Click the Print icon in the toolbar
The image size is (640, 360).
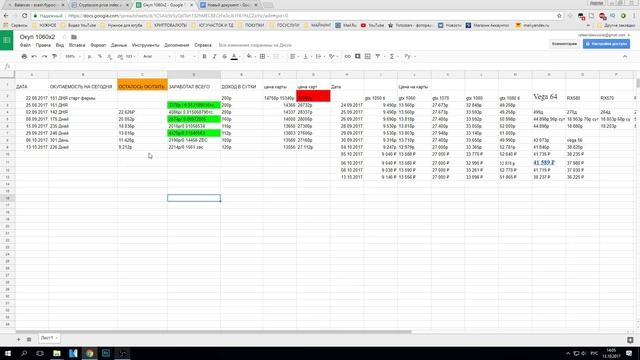point(24,56)
